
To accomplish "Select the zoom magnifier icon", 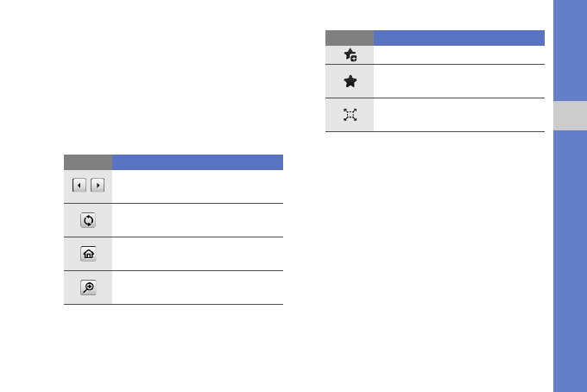I will click(88, 288).
